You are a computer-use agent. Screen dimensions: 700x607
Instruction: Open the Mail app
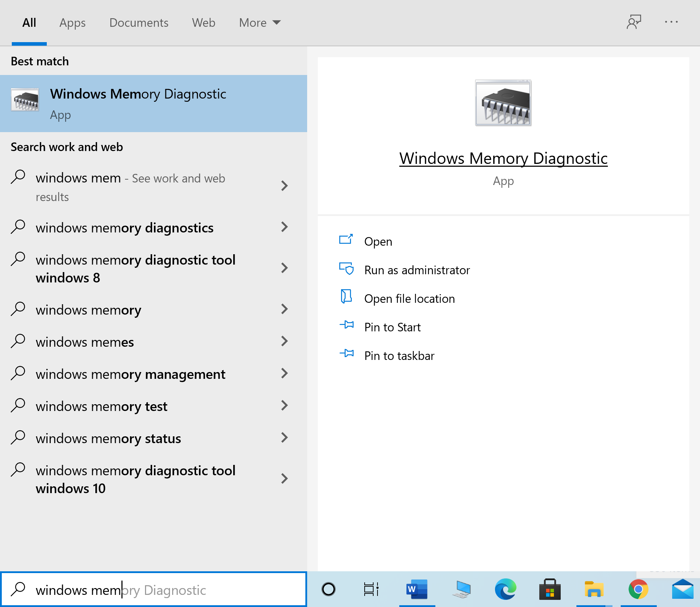tap(683, 590)
